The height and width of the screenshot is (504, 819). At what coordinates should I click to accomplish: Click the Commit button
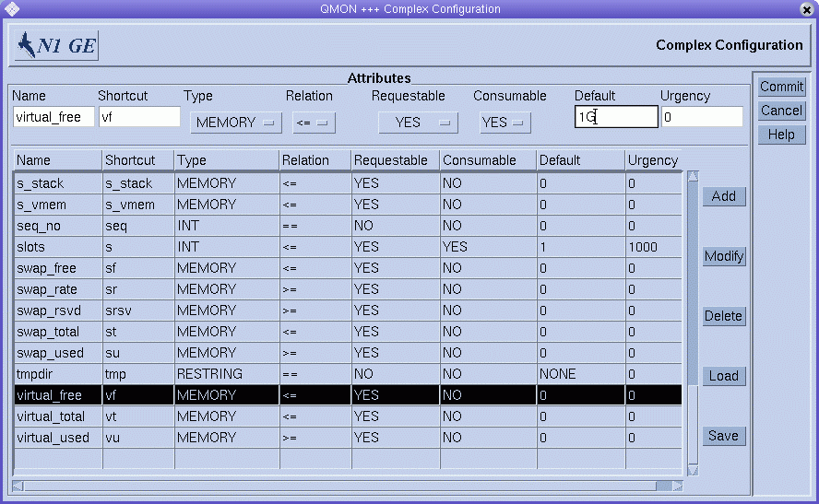coord(781,87)
